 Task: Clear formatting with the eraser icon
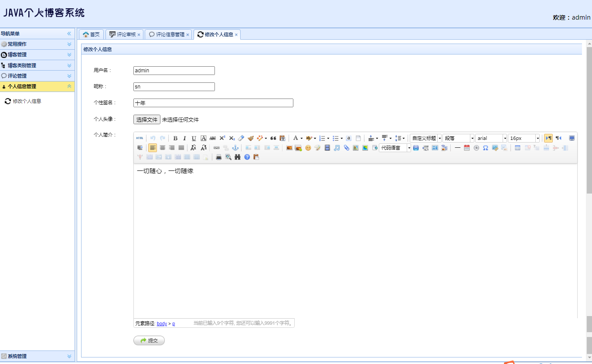241,138
